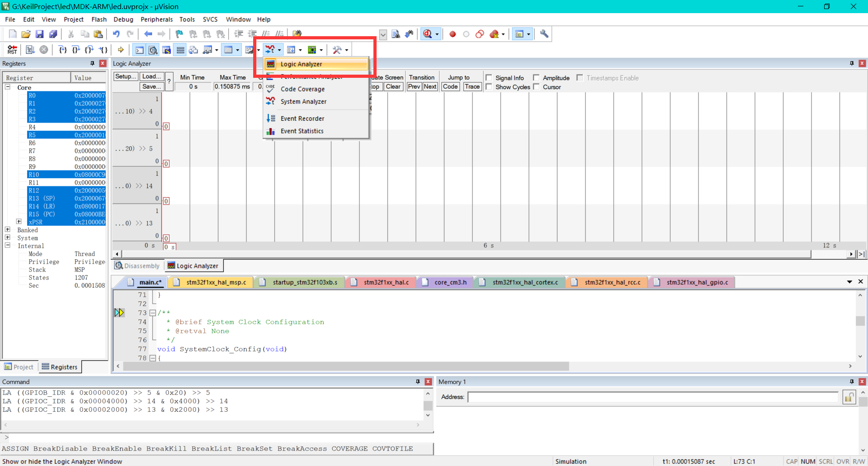The height and width of the screenshot is (466, 868).
Task: Expand the xPSR register node
Action: pos(19,222)
